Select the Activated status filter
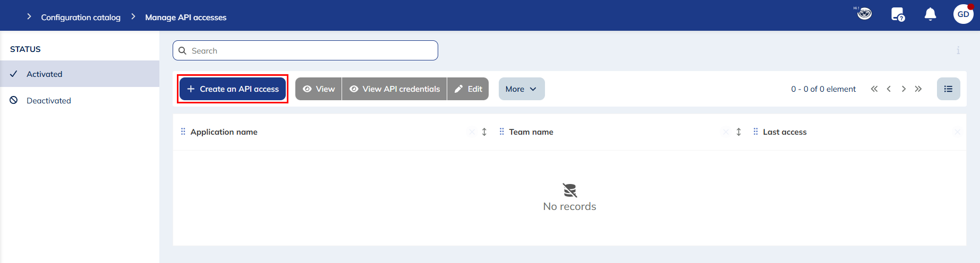980x263 pixels. (80, 74)
